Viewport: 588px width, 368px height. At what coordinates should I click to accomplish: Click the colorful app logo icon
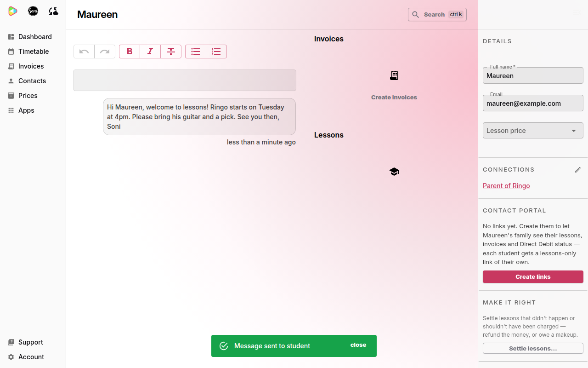coord(13,11)
